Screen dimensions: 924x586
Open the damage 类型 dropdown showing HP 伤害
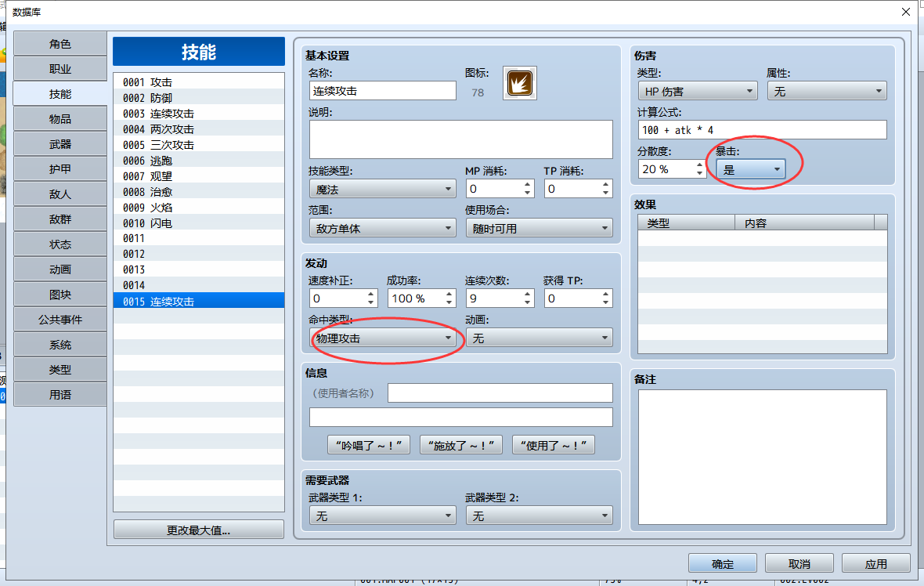click(698, 92)
